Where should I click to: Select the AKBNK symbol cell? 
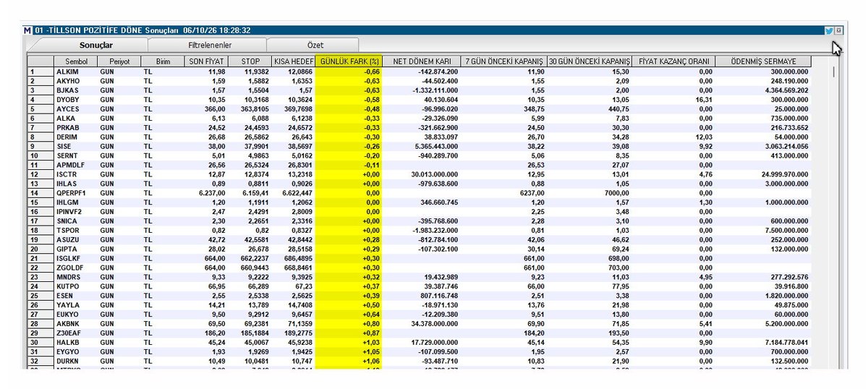pyautogui.click(x=76, y=325)
